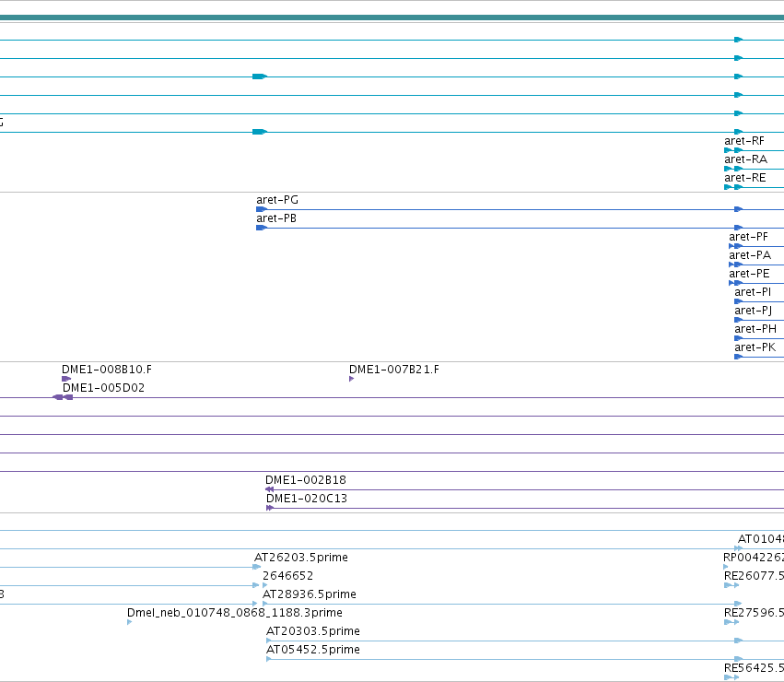Select the blue exon box under aret-PB

[262, 228]
